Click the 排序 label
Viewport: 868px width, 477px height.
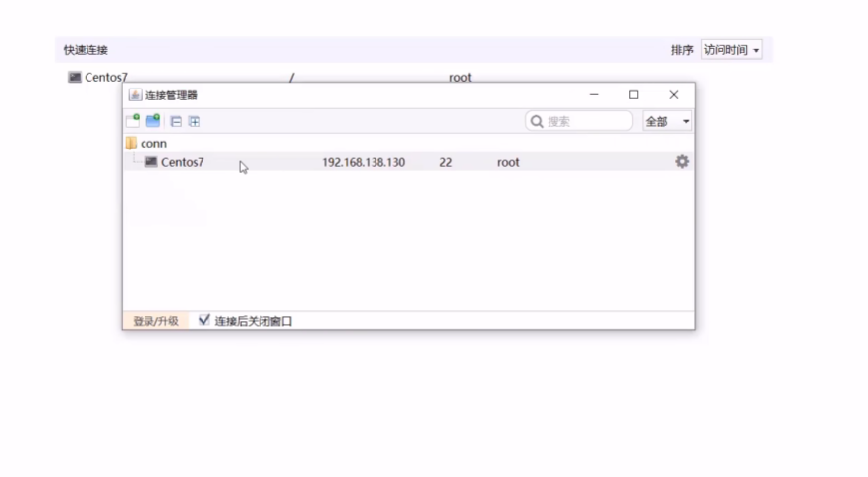pos(682,50)
